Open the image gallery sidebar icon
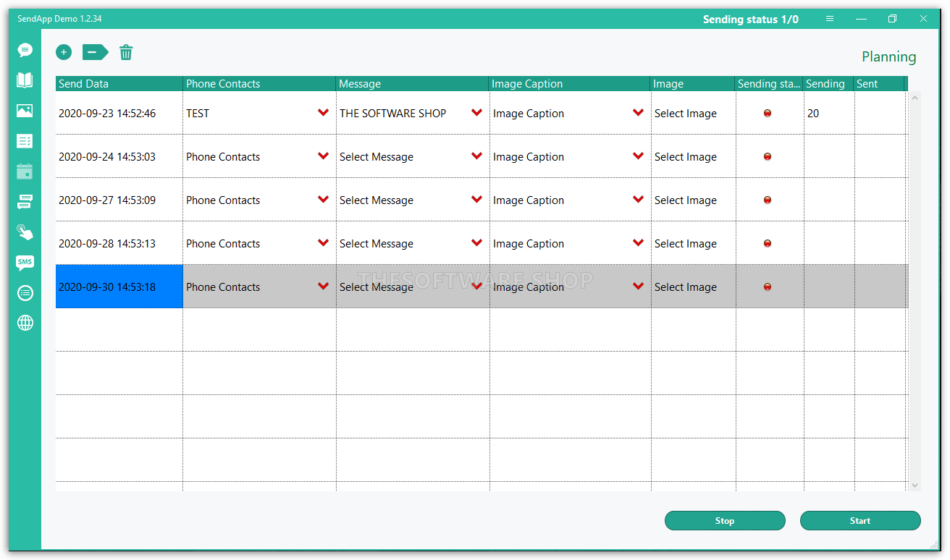950x560 pixels. coord(25,111)
